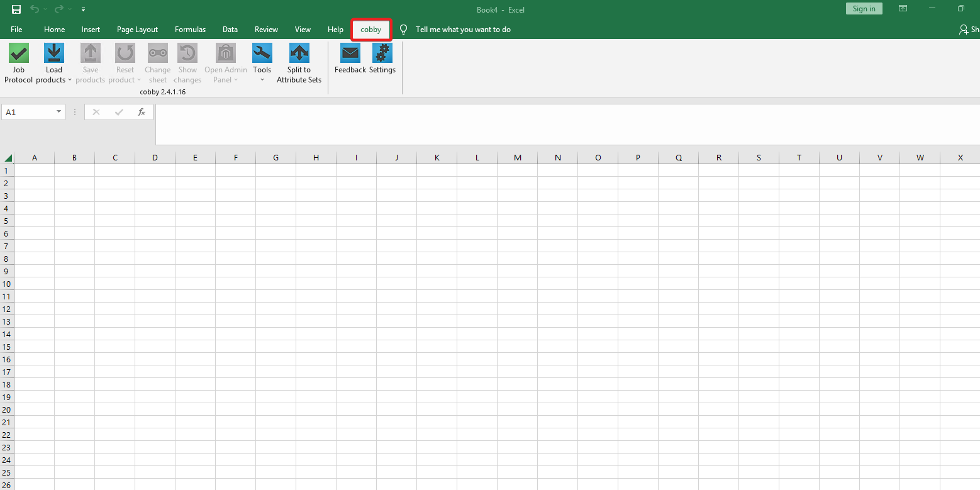
Task: Click the Share button at right edge
Action: pyautogui.click(x=969, y=30)
